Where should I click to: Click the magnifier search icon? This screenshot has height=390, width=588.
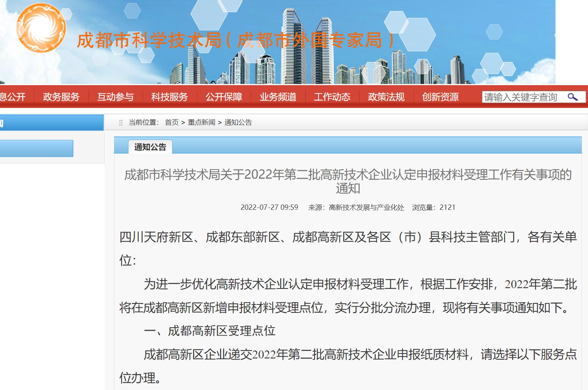[x=572, y=97]
